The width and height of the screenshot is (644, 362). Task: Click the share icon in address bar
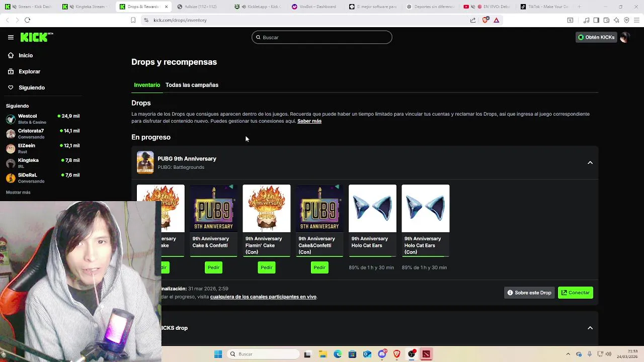click(473, 20)
